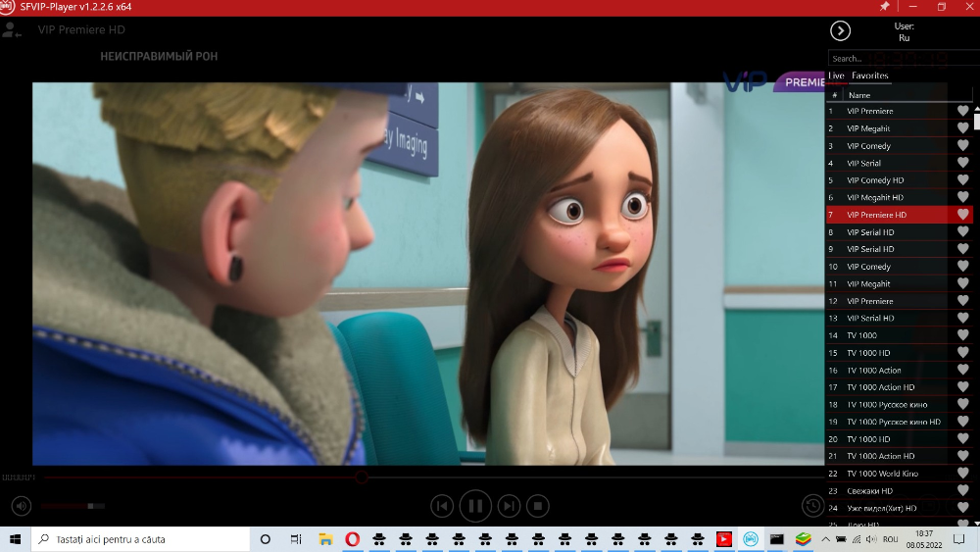Open the red play-button app on taskbar
This screenshot has height=552, width=980.
coord(724,539)
